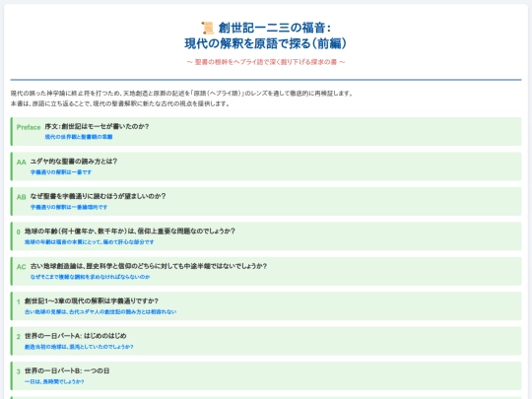Viewport: 532px width, 399px height.
Task: Click the green AA chapter label
Action: [22, 163]
